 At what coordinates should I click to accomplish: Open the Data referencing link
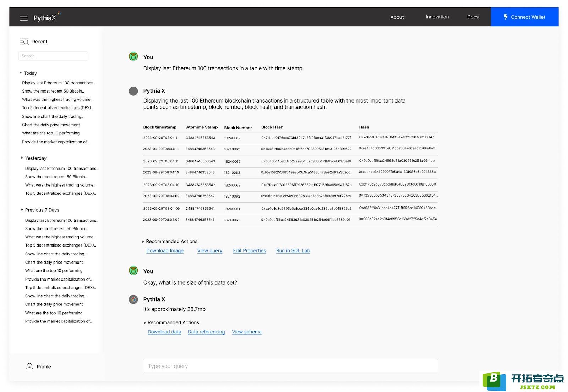[206, 332]
